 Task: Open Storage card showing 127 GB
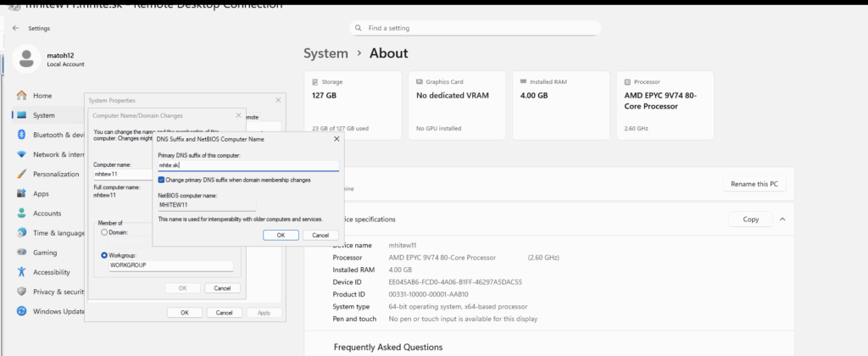point(352,104)
